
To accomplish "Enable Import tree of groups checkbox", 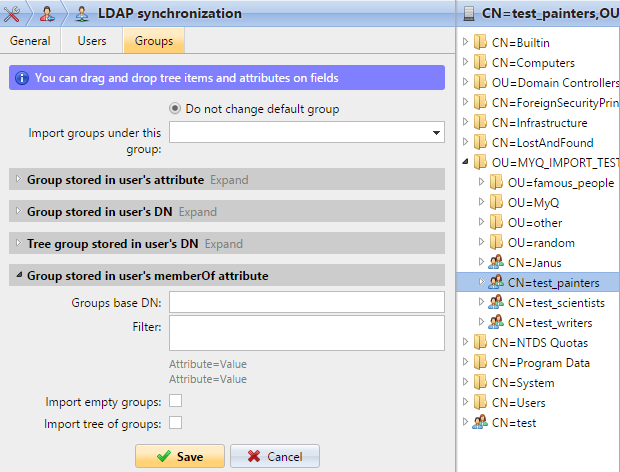I will 176,424.
